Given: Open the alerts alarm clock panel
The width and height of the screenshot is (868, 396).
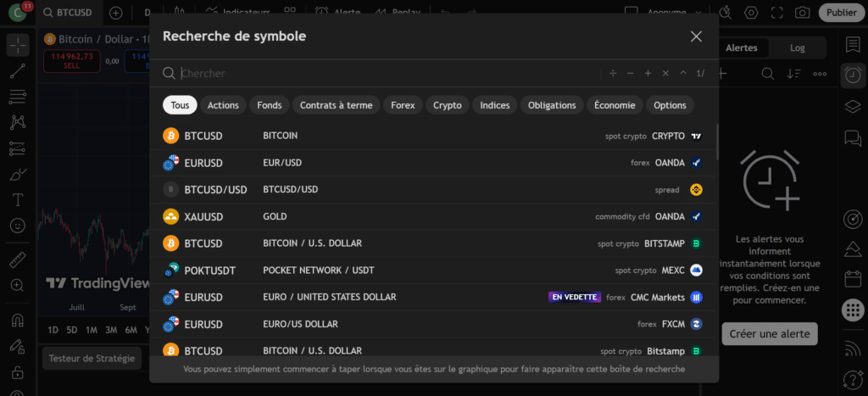Looking at the screenshot, I should tap(853, 75).
